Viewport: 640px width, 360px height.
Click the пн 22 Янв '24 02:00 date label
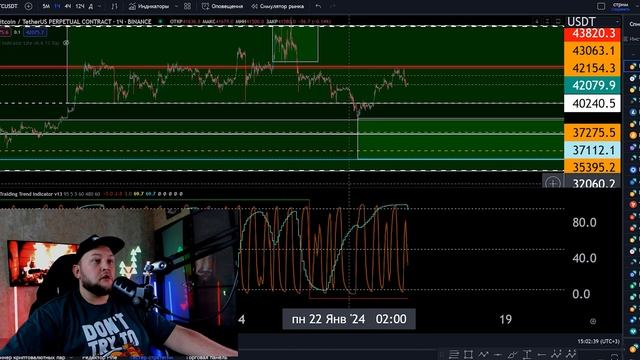(349, 319)
